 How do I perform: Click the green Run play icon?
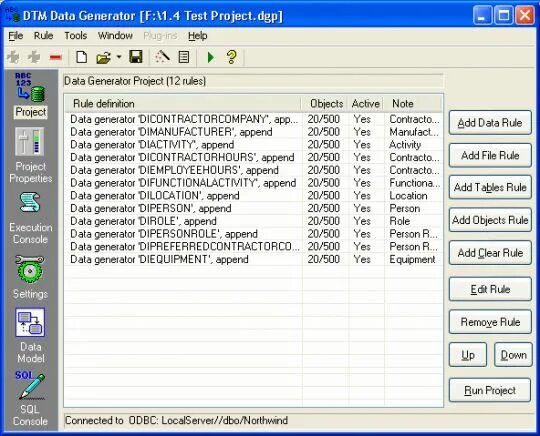pos(210,57)
